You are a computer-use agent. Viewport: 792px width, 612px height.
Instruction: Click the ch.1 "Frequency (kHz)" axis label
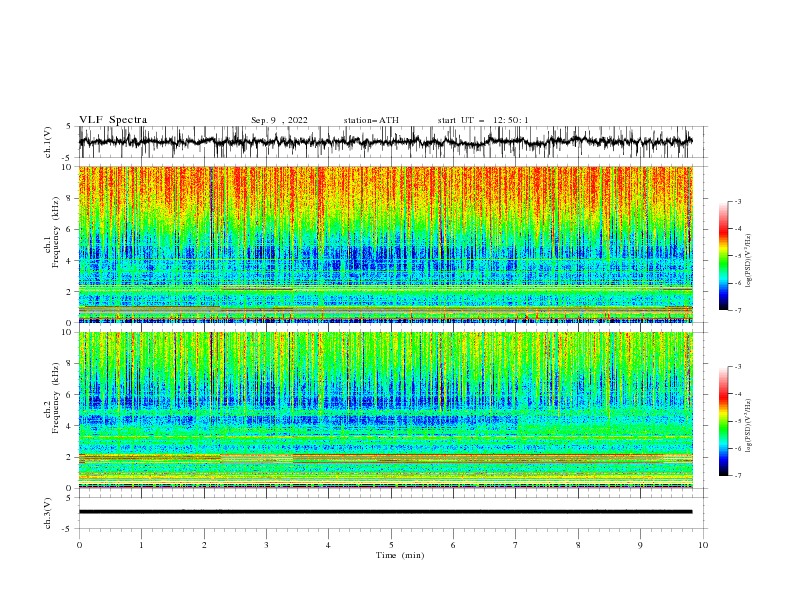[55, 232]
